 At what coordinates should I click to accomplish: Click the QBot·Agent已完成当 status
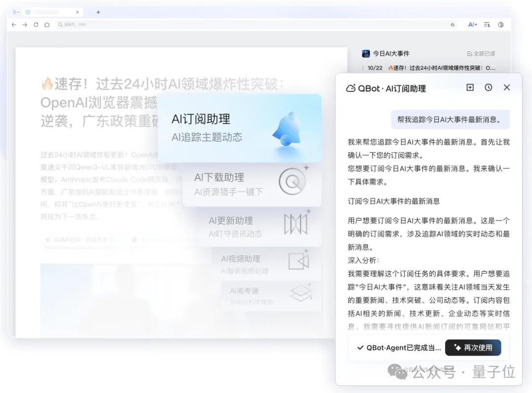pyautogui.click(x=399, y=348)
